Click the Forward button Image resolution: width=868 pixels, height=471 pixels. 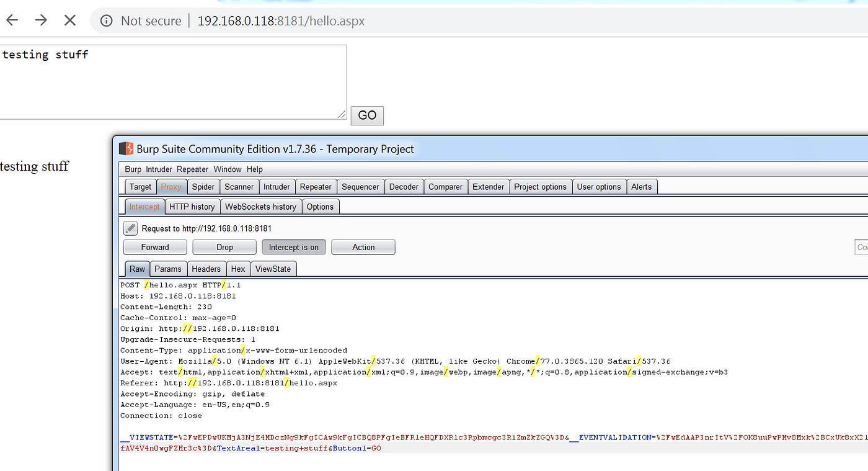tap(155, 247)
